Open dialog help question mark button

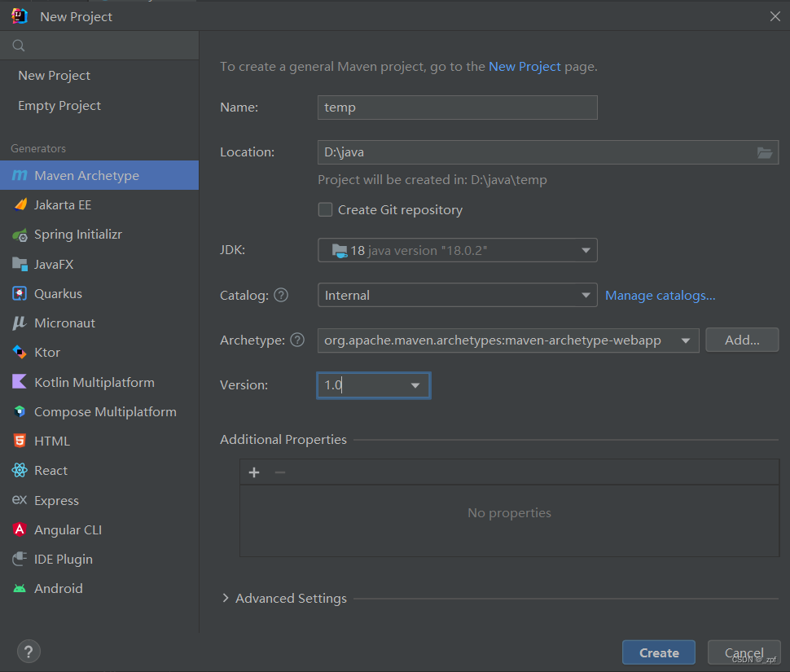coord(29,652)
